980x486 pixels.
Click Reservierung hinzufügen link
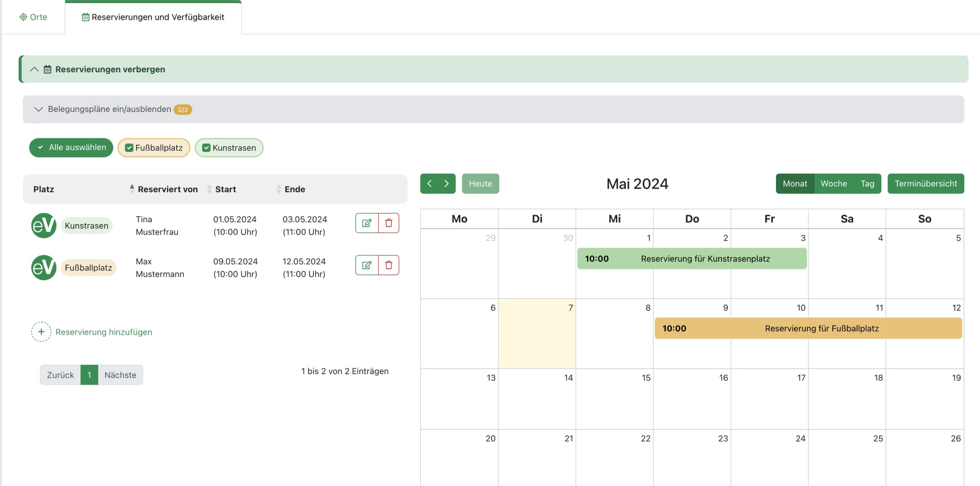(104, 332)
